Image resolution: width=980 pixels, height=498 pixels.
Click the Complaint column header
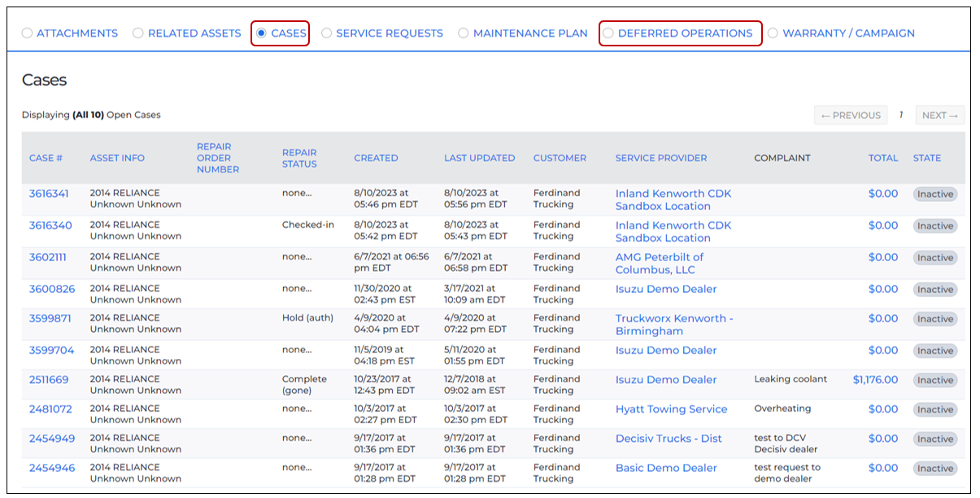782,158
